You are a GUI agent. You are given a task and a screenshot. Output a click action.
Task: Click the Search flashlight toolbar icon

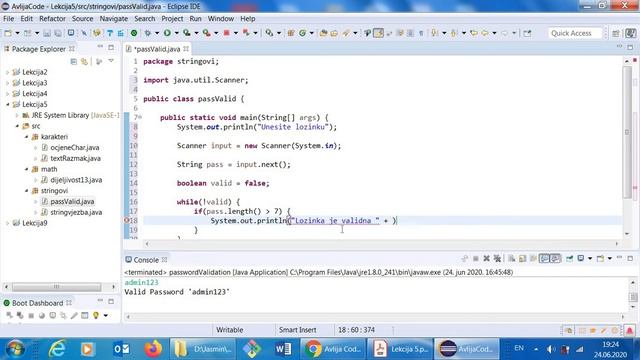pyautogui.click(x=346, y=33)
